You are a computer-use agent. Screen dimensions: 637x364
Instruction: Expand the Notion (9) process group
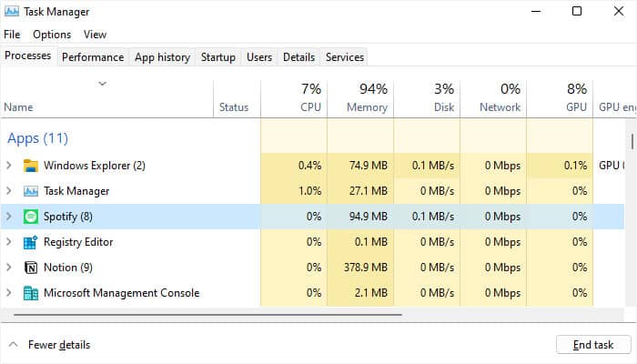[x=9, y=267]
